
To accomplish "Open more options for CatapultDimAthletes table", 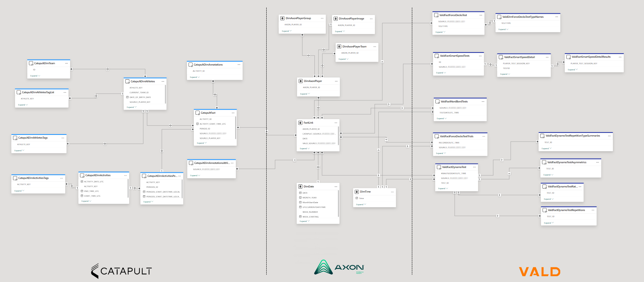I will coord(163,81).
